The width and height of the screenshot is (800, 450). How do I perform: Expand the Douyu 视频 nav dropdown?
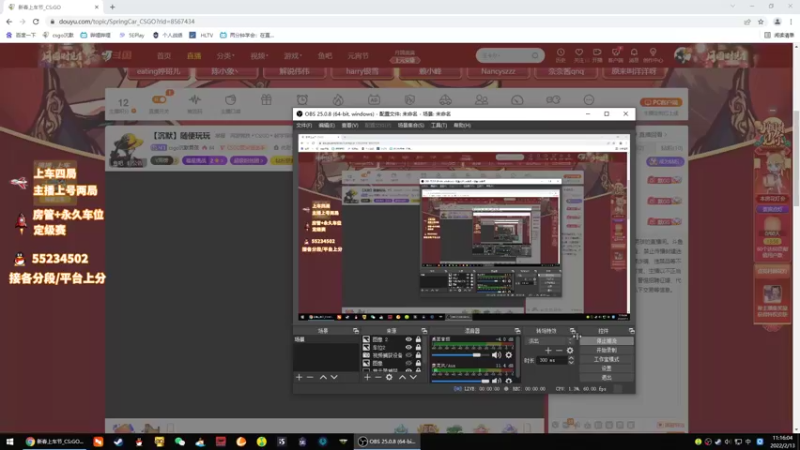[x=259, y=56]
